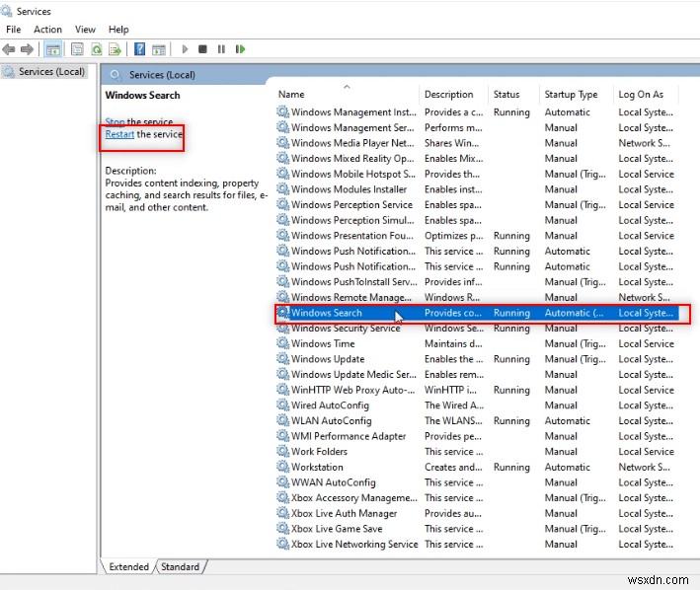Click Network S... log-on cell of Workstation
Viewport: 700px width, 590px height.
click(644, 467)
